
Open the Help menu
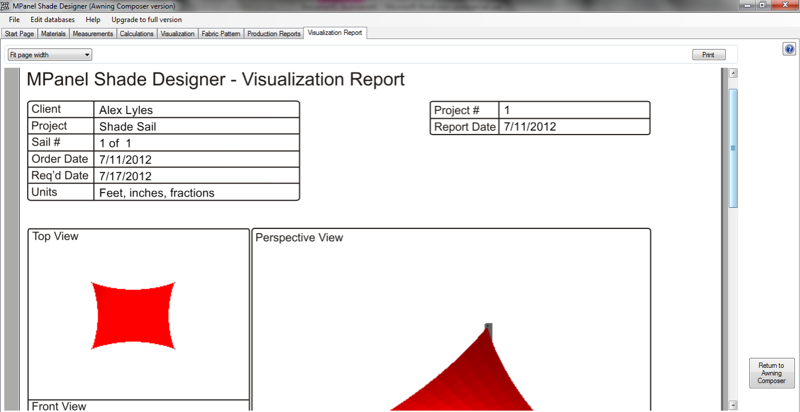(93, 20)
